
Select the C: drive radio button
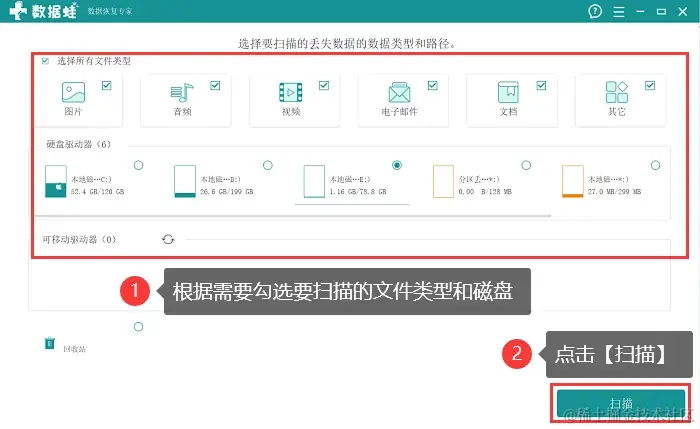coord(138,165)
